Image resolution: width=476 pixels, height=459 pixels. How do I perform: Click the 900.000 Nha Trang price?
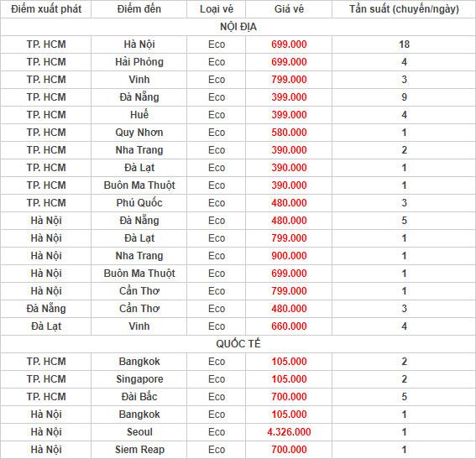point(289,256)
